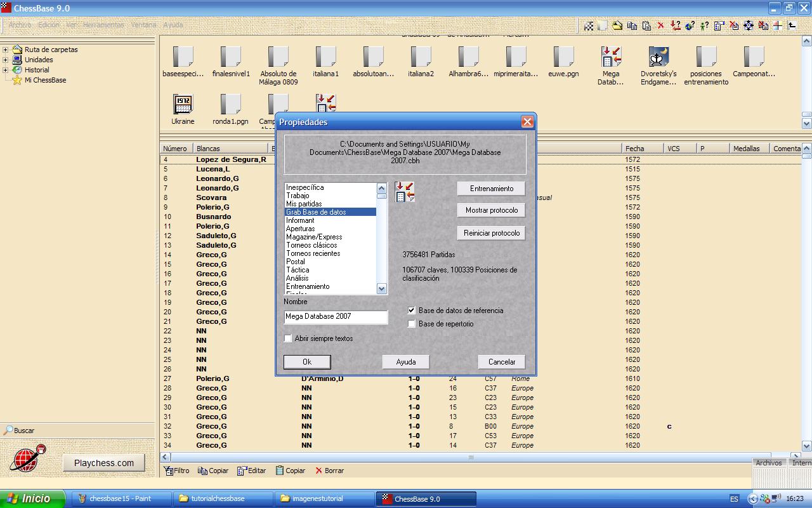Open the Ayuda menu
Screen dimensions: 812x508
tap(173, 25)
